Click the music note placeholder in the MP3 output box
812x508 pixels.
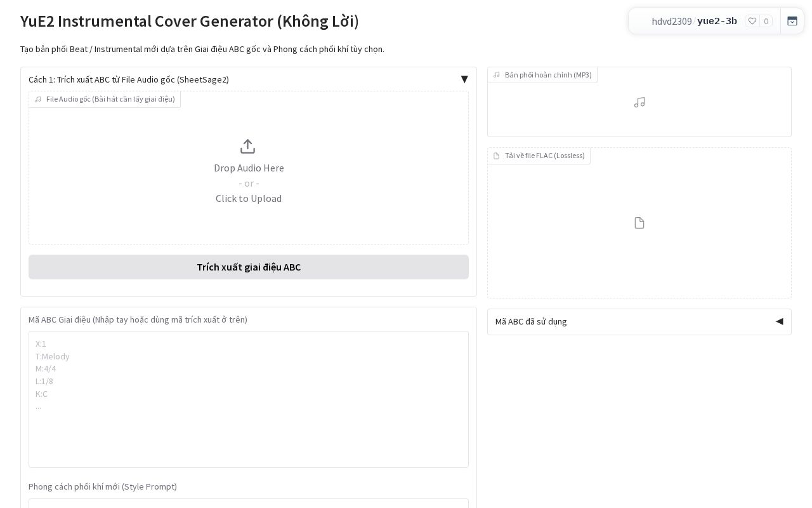(639, 102)
